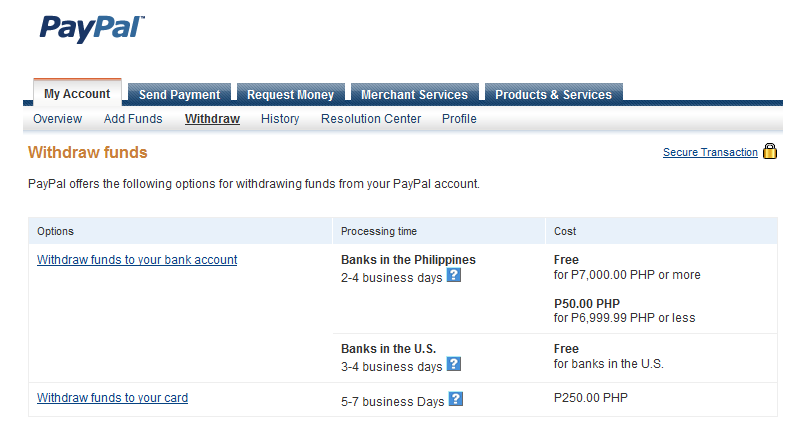
Task: Open help icon for U.S. banks processing
Action: pos(454,365)
